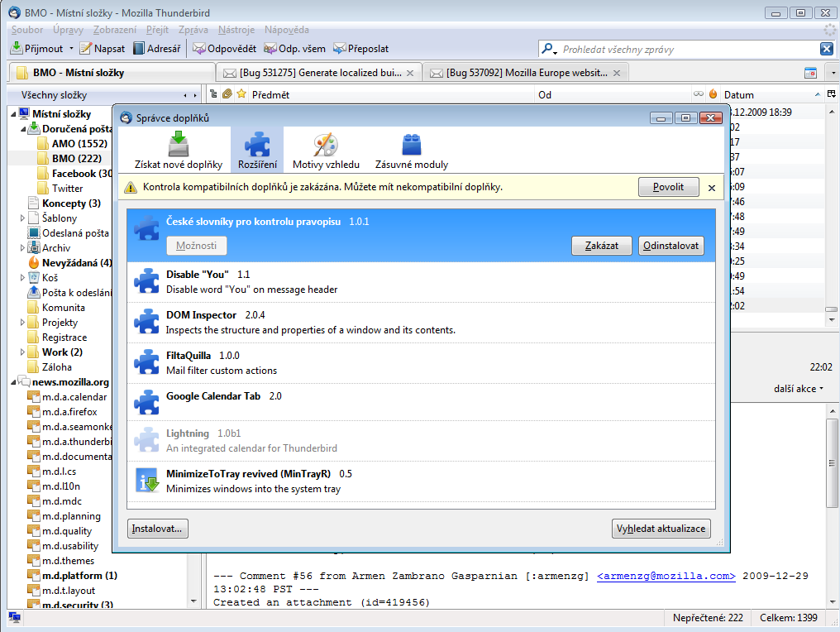Open the Úpravy menu

pyautogui.click(x=68, y=30)
